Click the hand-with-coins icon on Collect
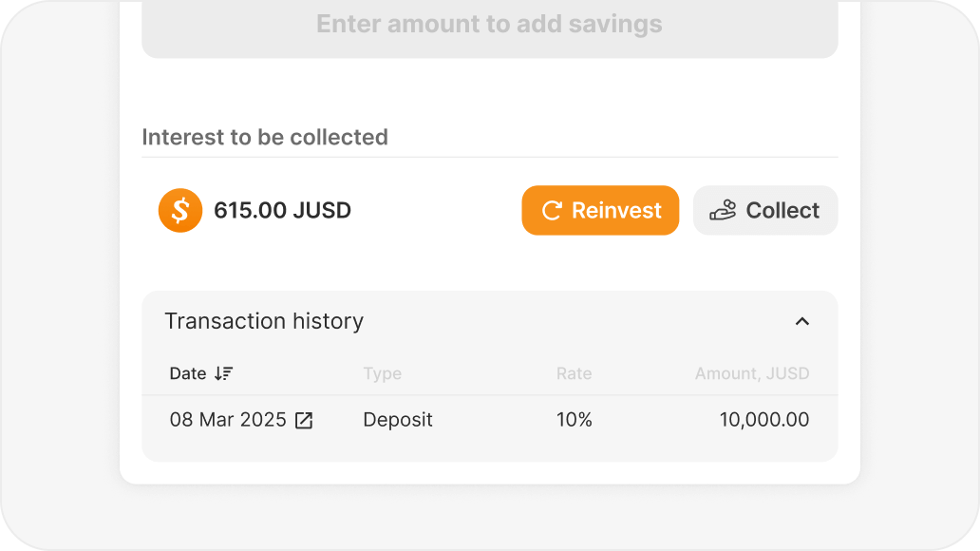Screen dimensions: 980x551 click(723, 210)
